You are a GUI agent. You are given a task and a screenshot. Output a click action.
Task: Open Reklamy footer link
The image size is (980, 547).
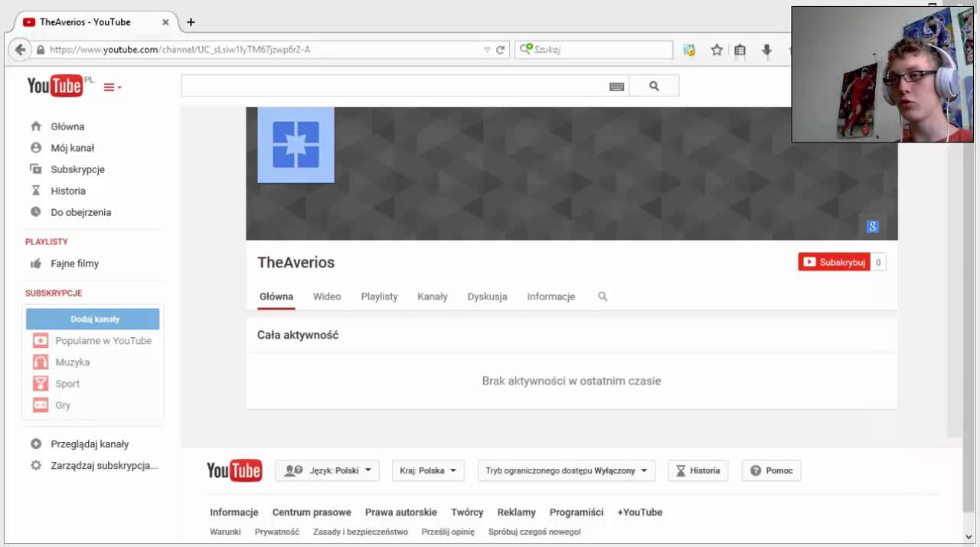pos(517,513)
